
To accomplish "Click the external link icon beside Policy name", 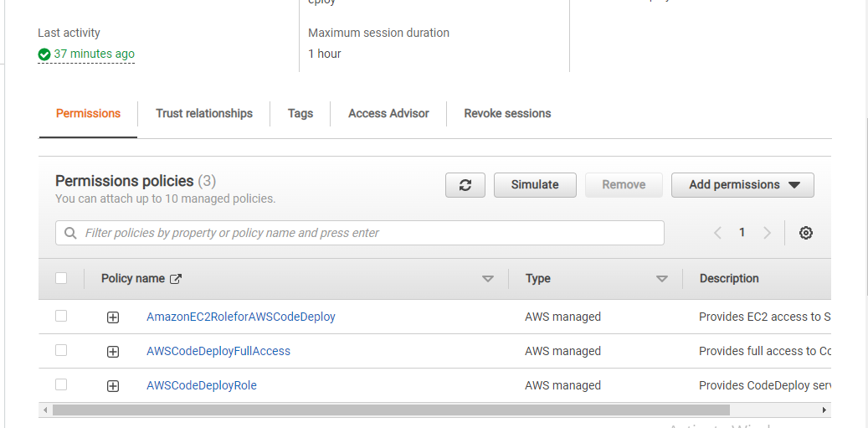I will click(176, 279).
